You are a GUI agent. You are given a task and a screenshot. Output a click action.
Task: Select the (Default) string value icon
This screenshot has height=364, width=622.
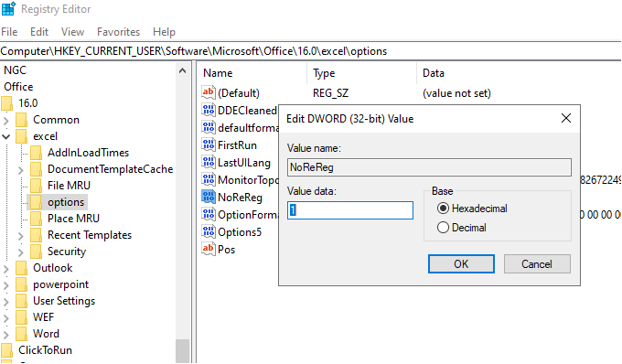[209, 92]
